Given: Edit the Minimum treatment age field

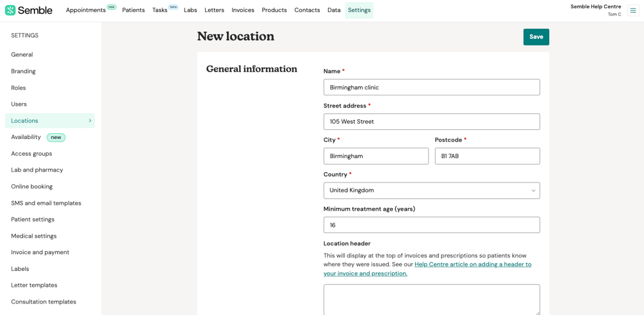Looking at the screenshot, I should click(x=432, y=225).
